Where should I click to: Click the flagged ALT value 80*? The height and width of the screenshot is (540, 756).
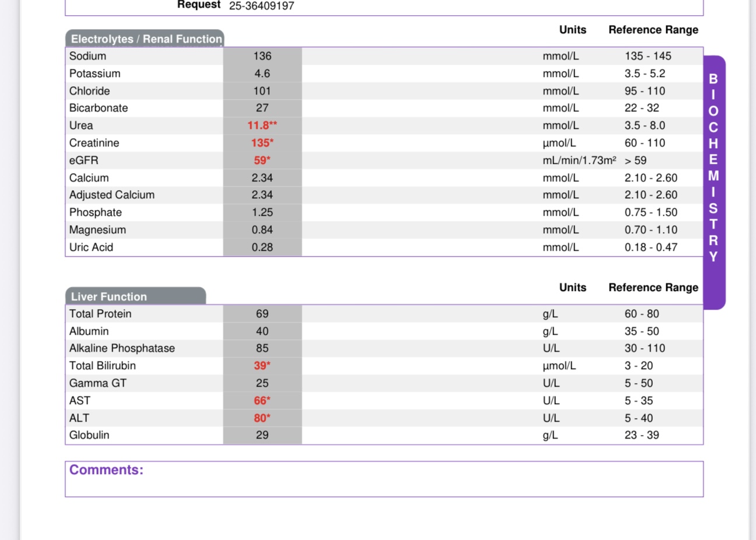point(262,418)
